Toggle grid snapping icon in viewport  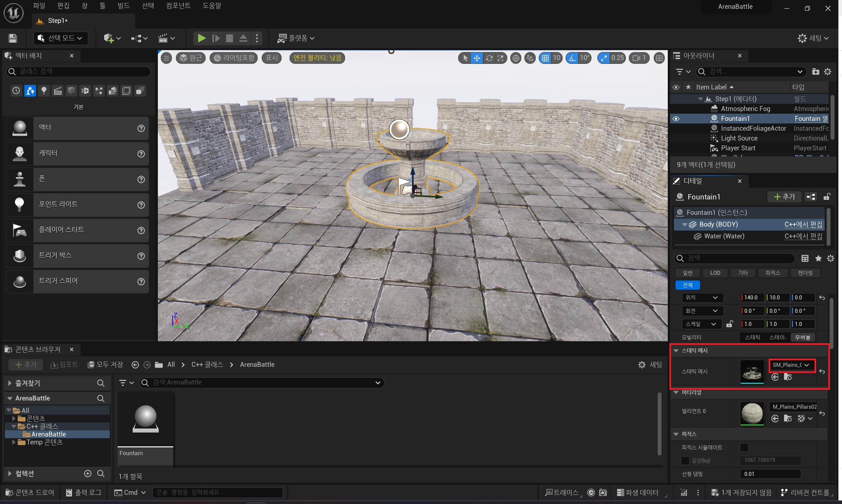[545, 58]
